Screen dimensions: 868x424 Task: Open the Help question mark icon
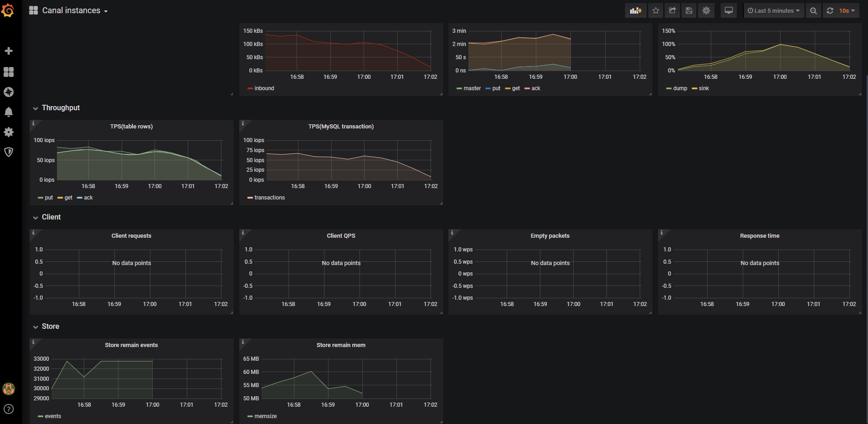click(x=9, y=409)
